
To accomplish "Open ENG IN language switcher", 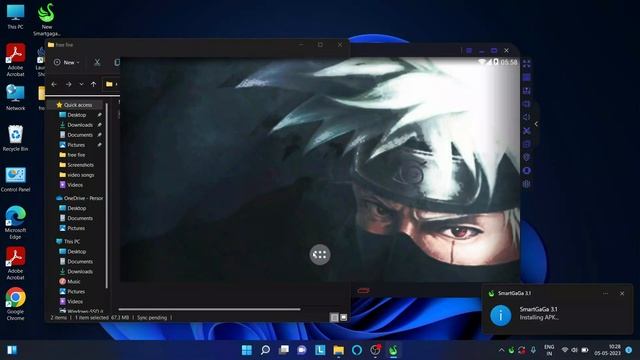I will [549, 350].
